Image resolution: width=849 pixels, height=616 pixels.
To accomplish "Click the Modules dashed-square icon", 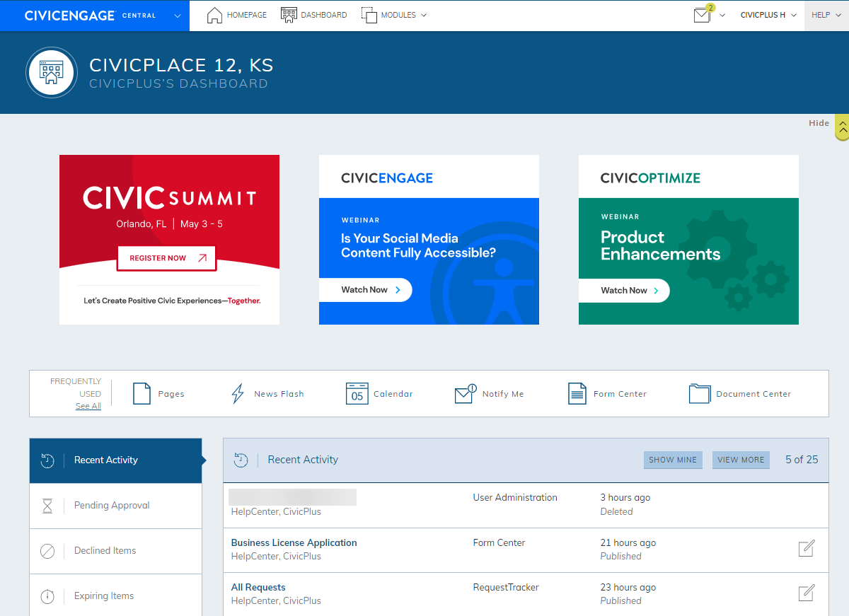I will click(369, 15).
